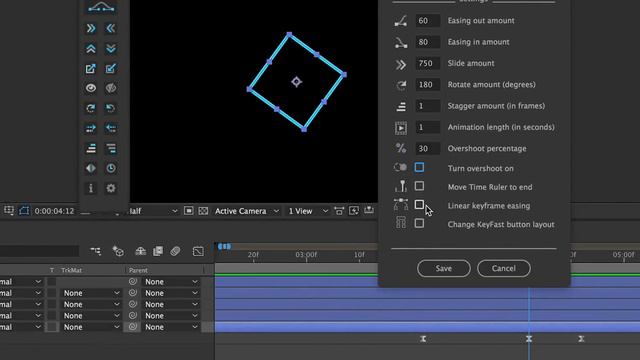
Task: Open TrkMat dropdown of selected bottom layer
Action: click(x=91, y=327)
